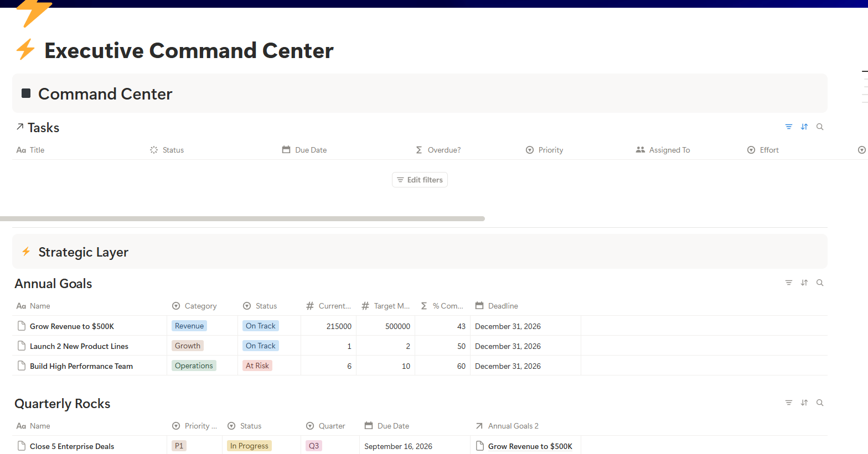Click deadline cell of Build High Performance Team
This screenshot has height=454, width=868.
tap(526, 366)
